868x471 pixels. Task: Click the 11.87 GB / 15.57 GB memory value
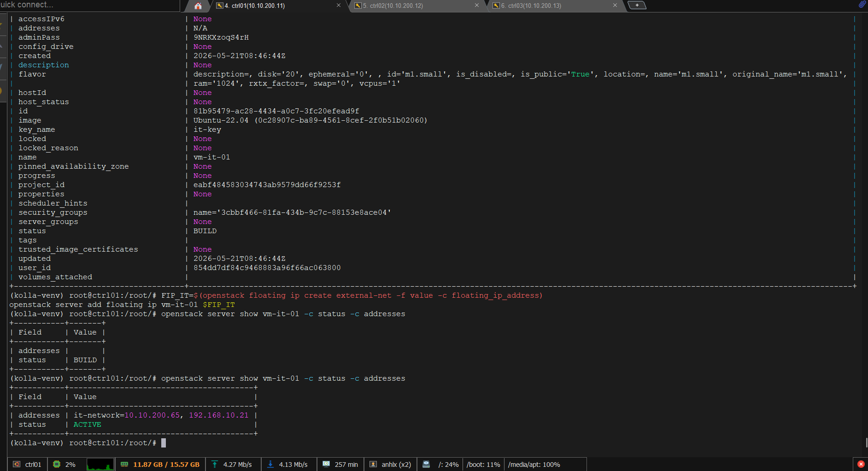click(166, 465)
